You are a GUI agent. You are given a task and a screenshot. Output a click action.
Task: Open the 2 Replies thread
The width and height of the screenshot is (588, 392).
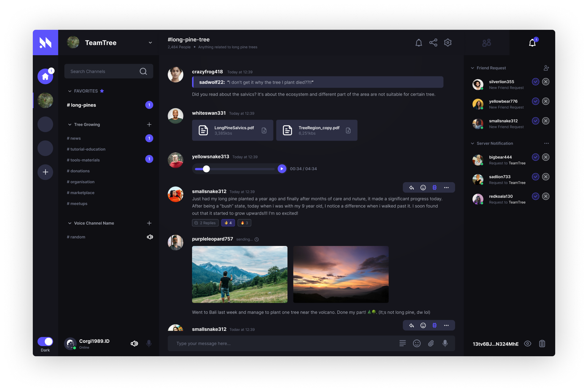[x=205, y=223]
